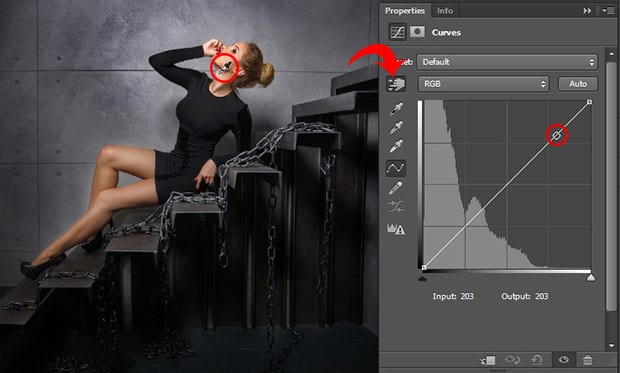Image resolution: width=620 pixels, height=373 pixels.
Task: Open the Preset Default dropdown
Action: coord(507,62)
